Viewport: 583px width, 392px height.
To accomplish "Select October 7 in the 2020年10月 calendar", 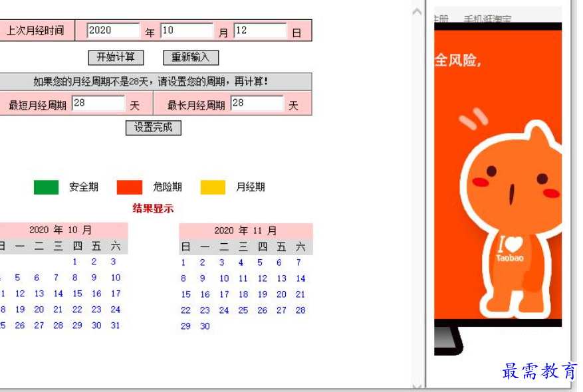I will coord(56,278).
